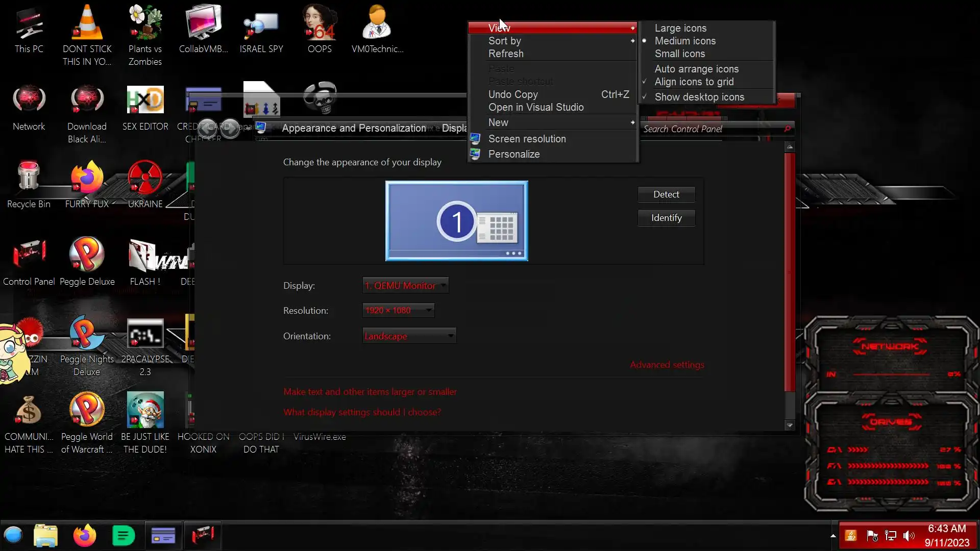Open the Display QEMU Monitor dropdown
Viewport: 980px width, 551px height.
(405, 286)
